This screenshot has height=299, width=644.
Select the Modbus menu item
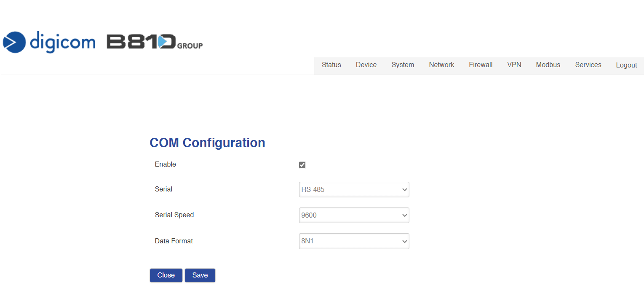click(548, 65)
